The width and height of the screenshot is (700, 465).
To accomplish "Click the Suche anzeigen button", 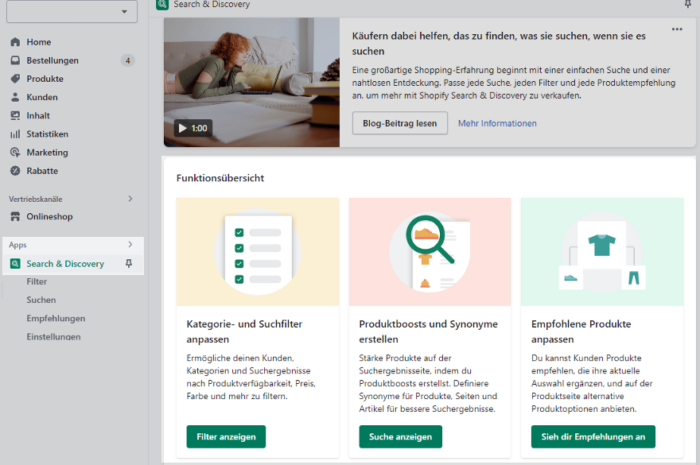I will [x=400, y=436].
